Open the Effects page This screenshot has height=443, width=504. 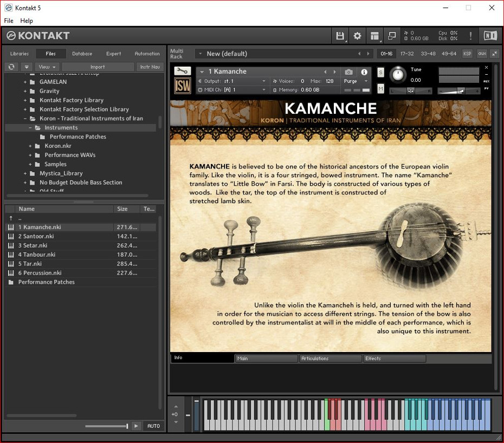tap(395, 359)
